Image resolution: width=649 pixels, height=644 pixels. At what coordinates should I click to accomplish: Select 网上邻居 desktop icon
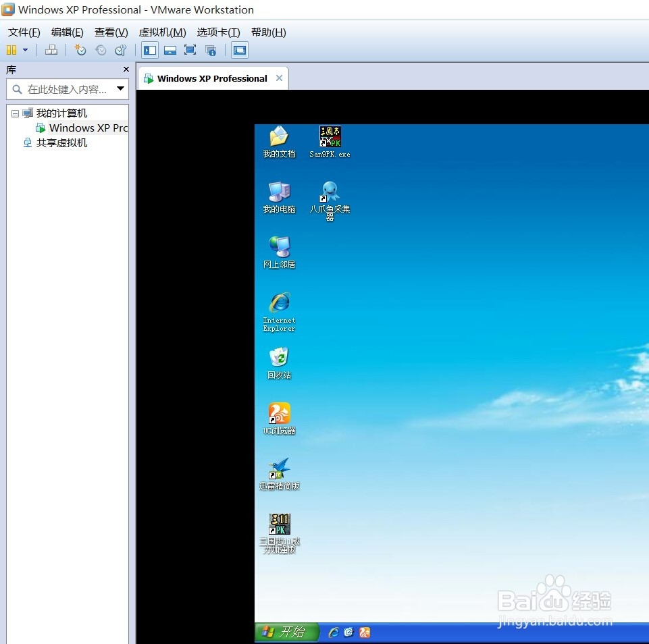point(280,252)
